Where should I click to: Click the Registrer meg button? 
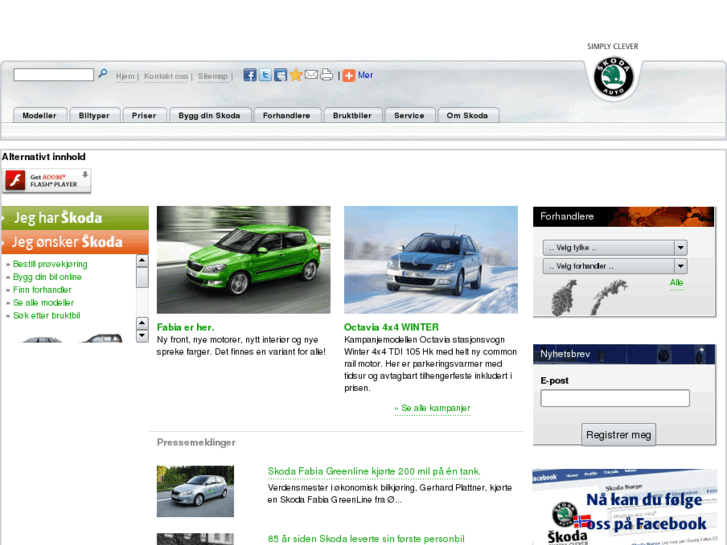click(619, 435)
